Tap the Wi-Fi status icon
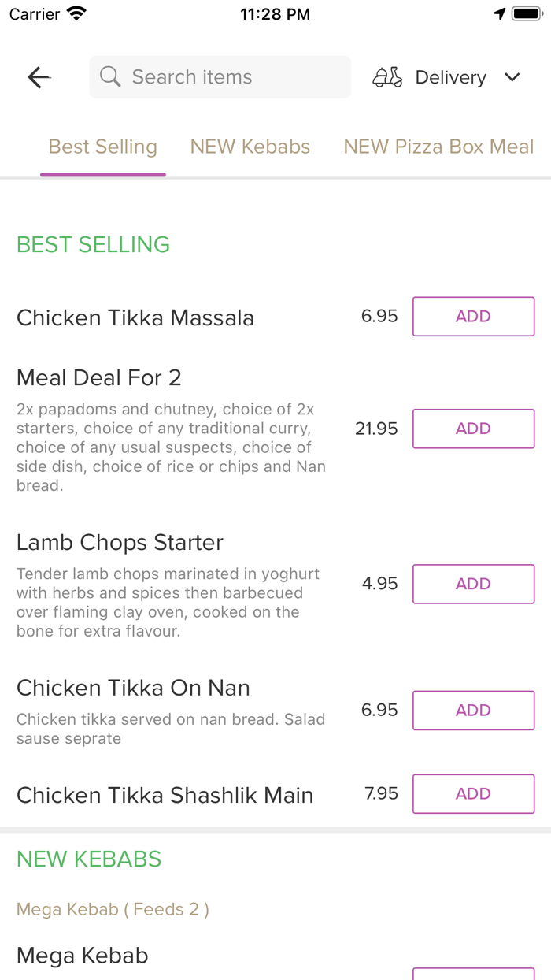551x980 pixels. click(x=76, y=14)
